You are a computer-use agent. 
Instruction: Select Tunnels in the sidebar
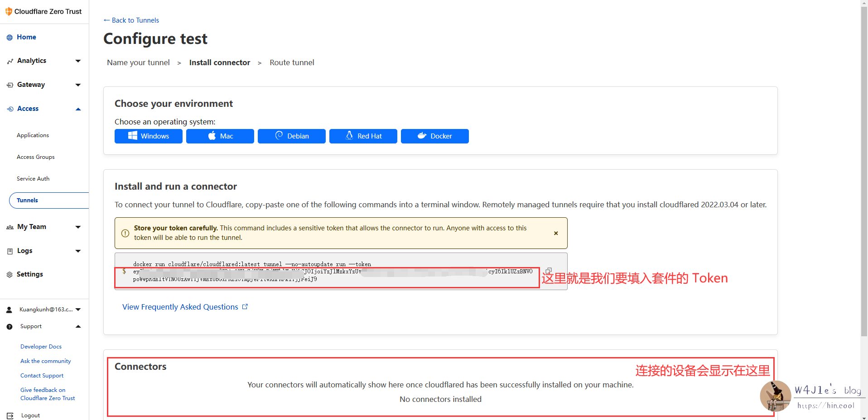27,200
